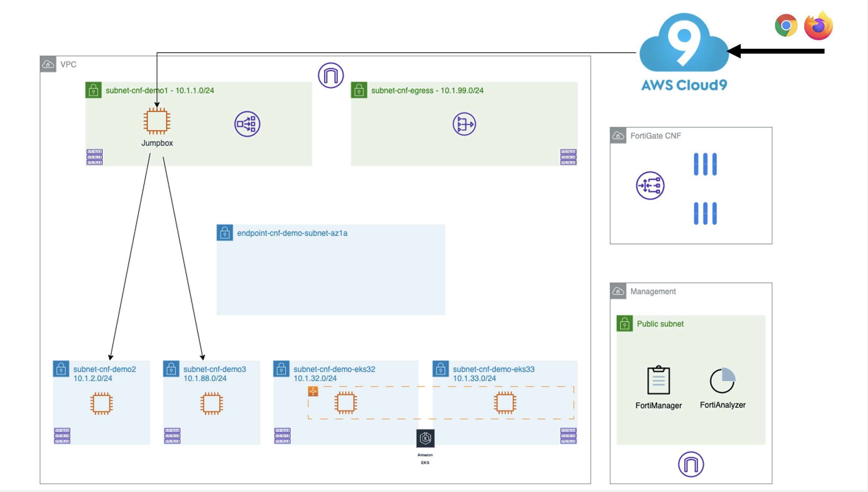Screen dimensions: 868x492
Task: Click the internet gateway icon atop VPC
Action: 331,75
